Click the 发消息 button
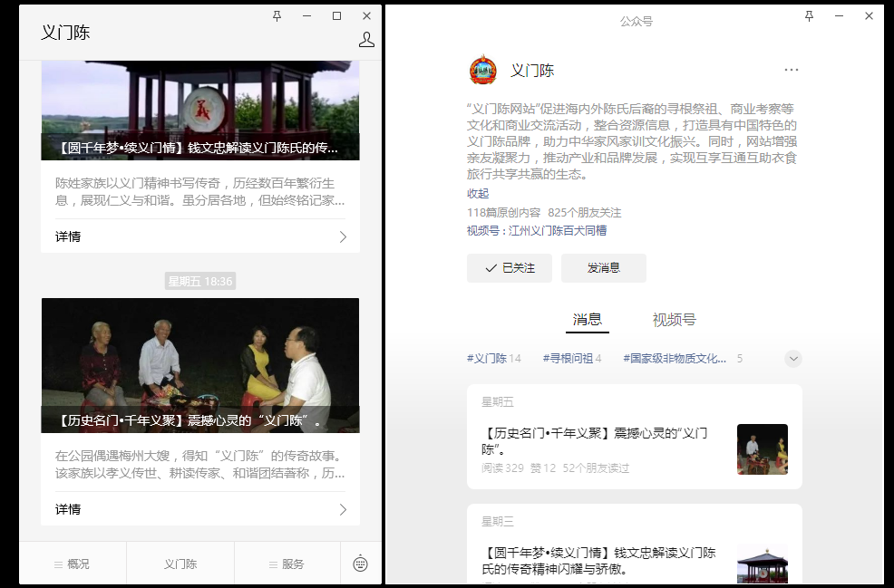894x588 pixels. click(x=603, y=268)
